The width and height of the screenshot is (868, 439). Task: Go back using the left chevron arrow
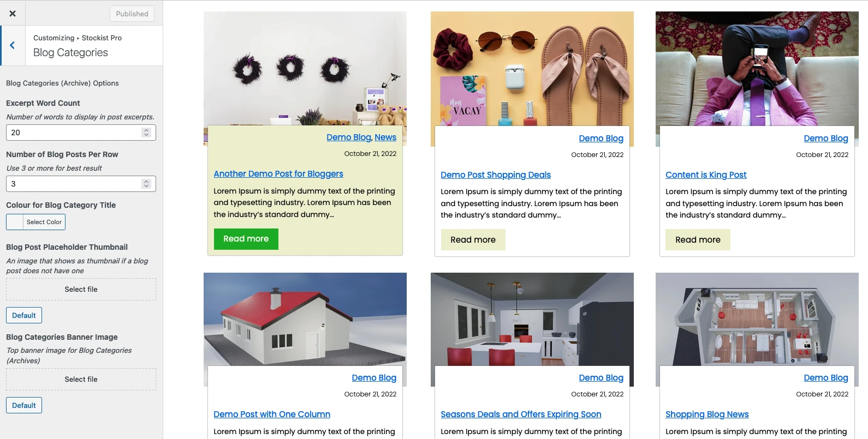(x=12, y=45)
